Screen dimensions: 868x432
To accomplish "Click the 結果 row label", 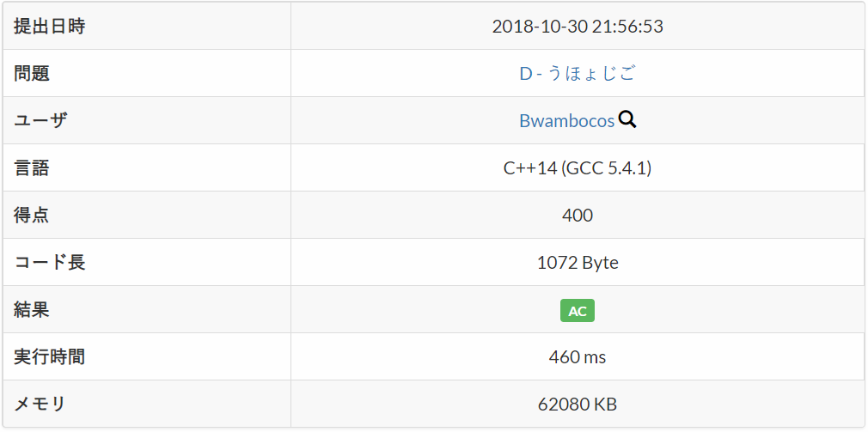I will [x=33, y=310].
